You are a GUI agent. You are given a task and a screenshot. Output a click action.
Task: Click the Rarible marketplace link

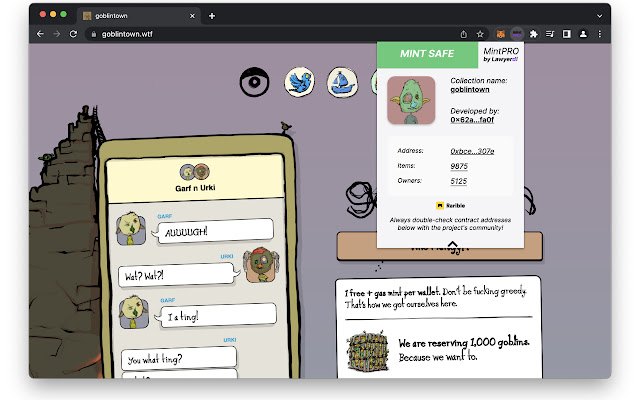coord(451,206)
